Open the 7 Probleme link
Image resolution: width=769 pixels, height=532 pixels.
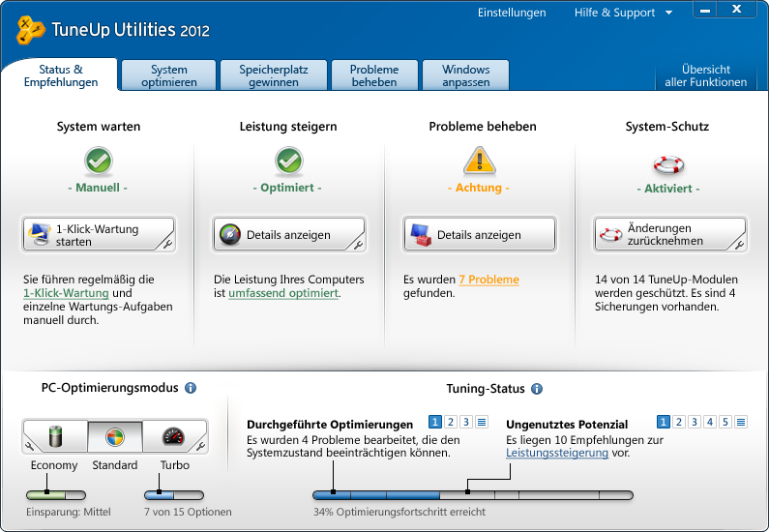tap(488, 280)
